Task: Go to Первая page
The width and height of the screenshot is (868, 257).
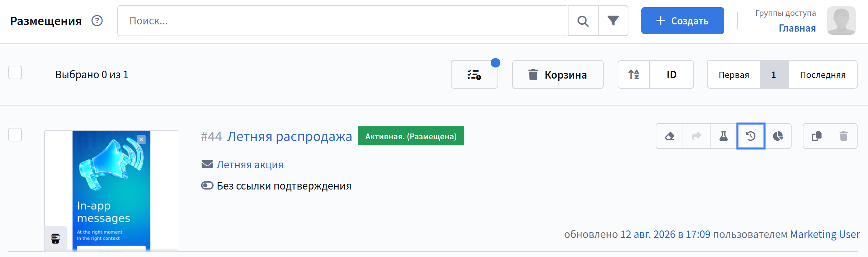Action: (733, 75)
